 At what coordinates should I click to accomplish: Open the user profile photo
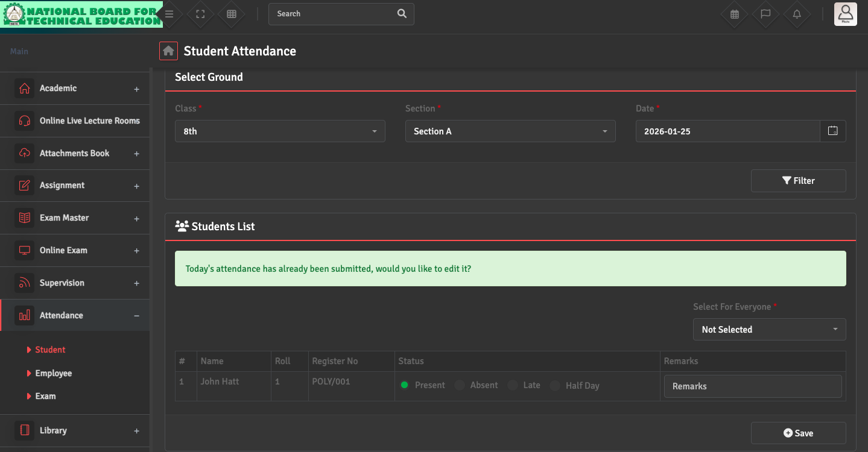click(x=845, y=14)
